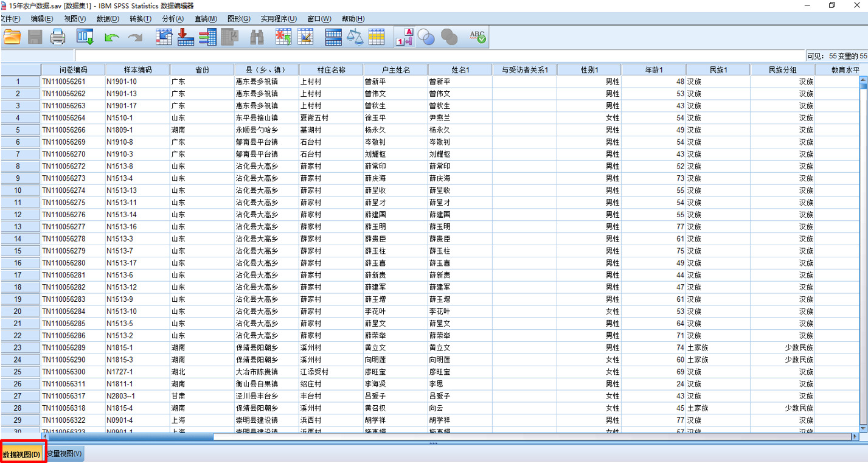Print the dataset using the printer icon
Image resolution: width=868 pixels, height=463 pixels.
pos(58,37)
